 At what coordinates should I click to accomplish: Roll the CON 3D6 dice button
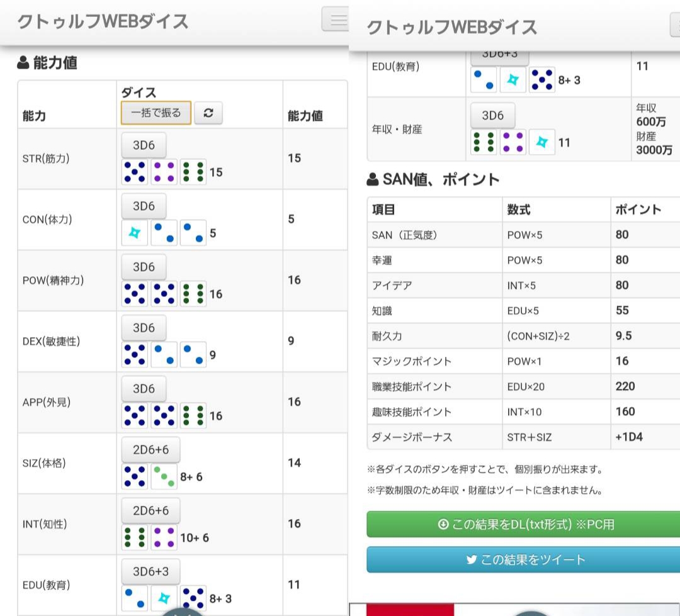tap(143, 206)
